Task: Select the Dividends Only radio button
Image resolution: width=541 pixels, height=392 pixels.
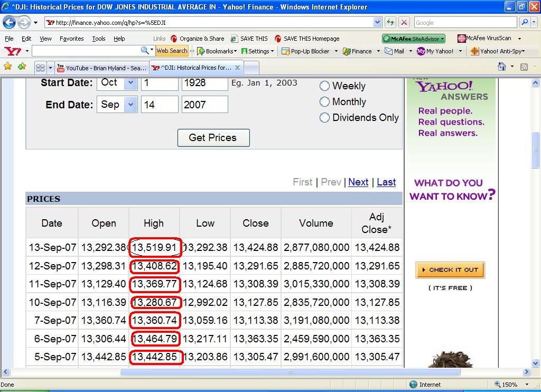Action: pyautogui.click(x=325, y=117)
